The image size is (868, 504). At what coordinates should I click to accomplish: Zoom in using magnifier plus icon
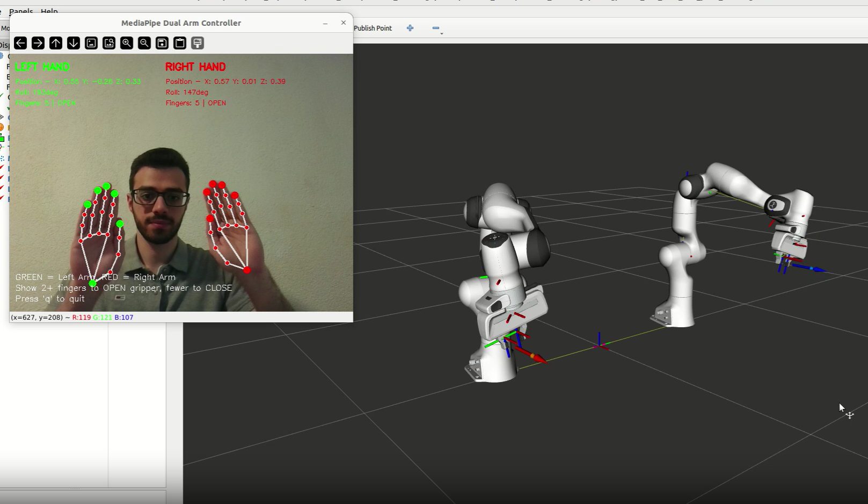tap(127, 43)
